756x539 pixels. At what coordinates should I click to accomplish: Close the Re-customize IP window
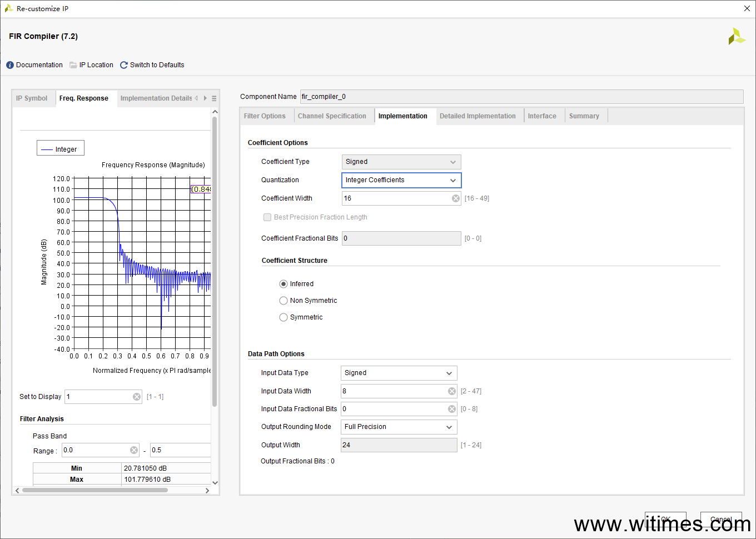747,8
